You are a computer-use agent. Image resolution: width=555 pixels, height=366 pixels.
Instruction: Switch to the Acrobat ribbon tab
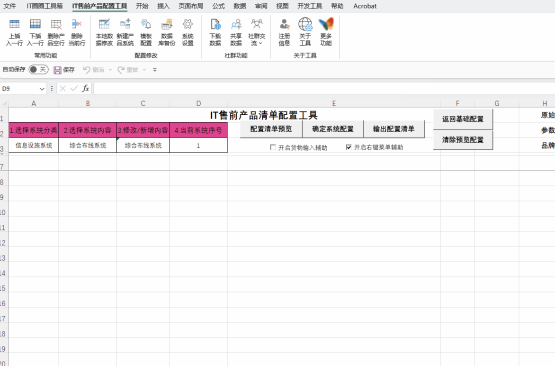point(365,6)
